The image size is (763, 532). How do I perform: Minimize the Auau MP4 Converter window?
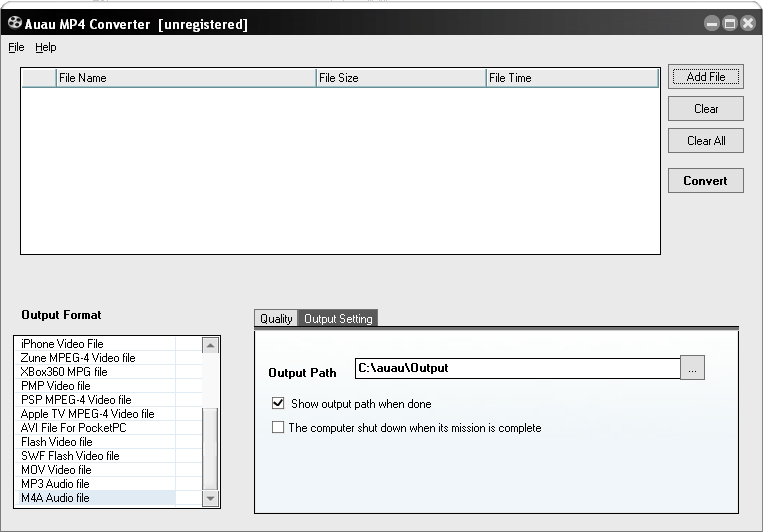pos(711,23)
